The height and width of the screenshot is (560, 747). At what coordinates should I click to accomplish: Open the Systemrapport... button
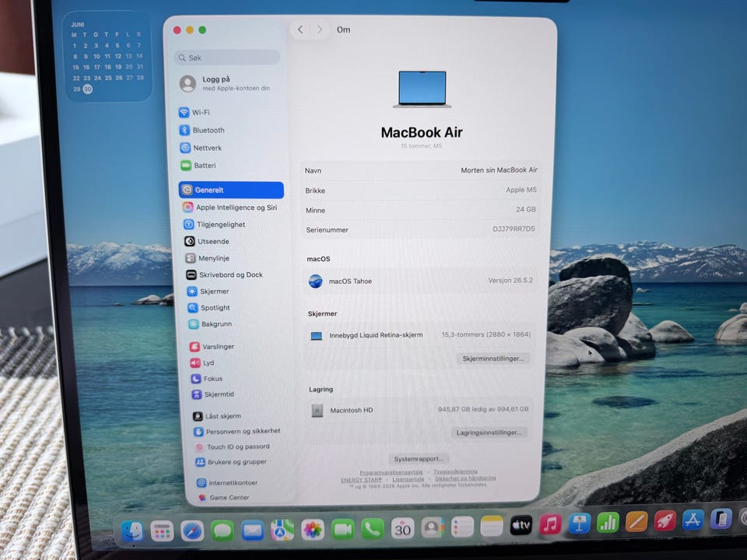(419, 459)
